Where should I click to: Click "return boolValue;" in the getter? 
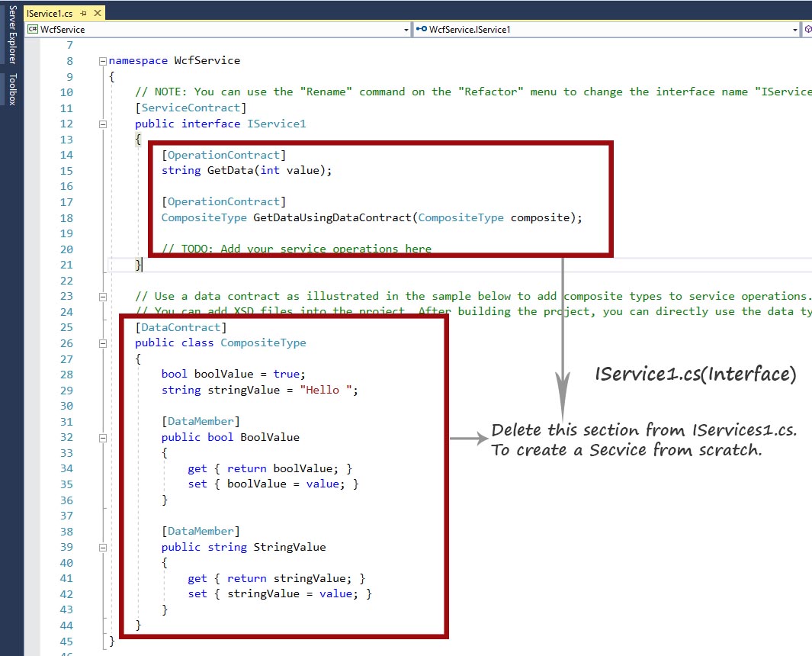(x=283, y=468)
